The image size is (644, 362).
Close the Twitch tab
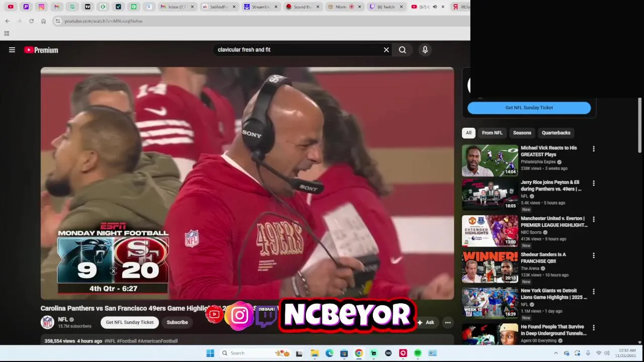click(401, 7)
